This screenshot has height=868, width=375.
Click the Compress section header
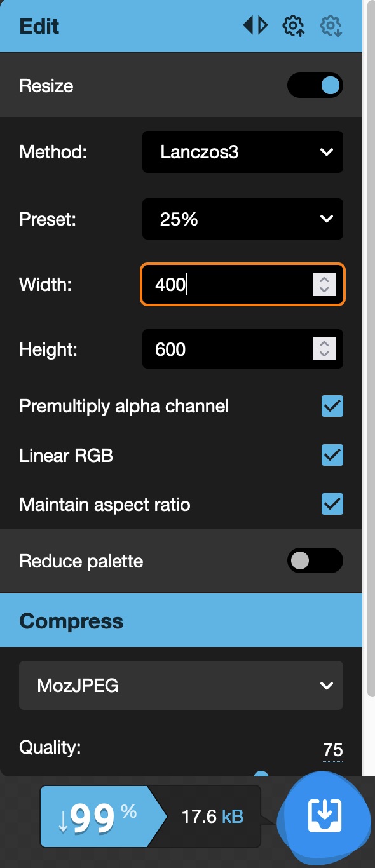[71, 620]
